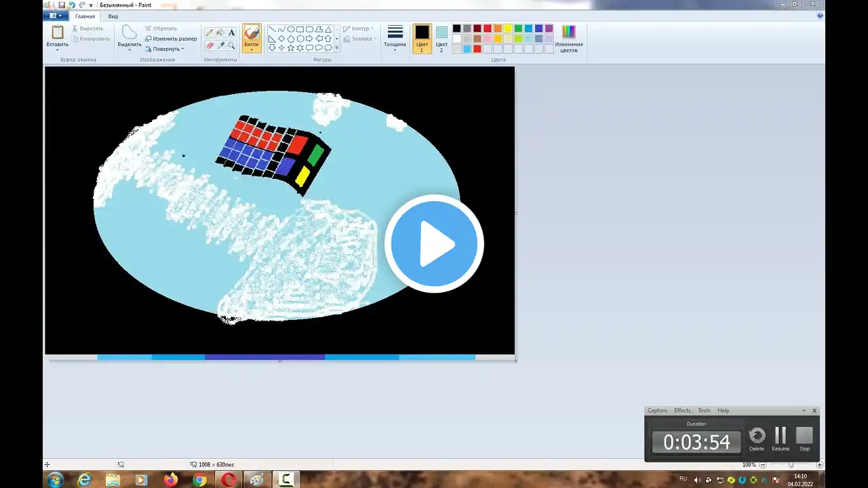Open the Вставить paste dropdown arrow

click(x=58, y=49)
